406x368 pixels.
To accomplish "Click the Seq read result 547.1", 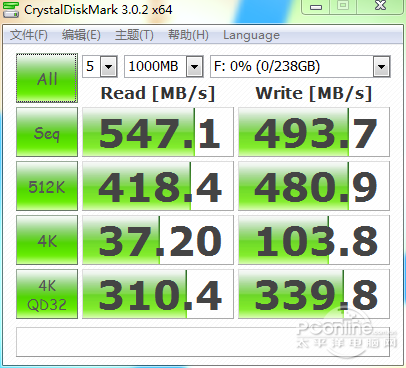I will [158, 132].
